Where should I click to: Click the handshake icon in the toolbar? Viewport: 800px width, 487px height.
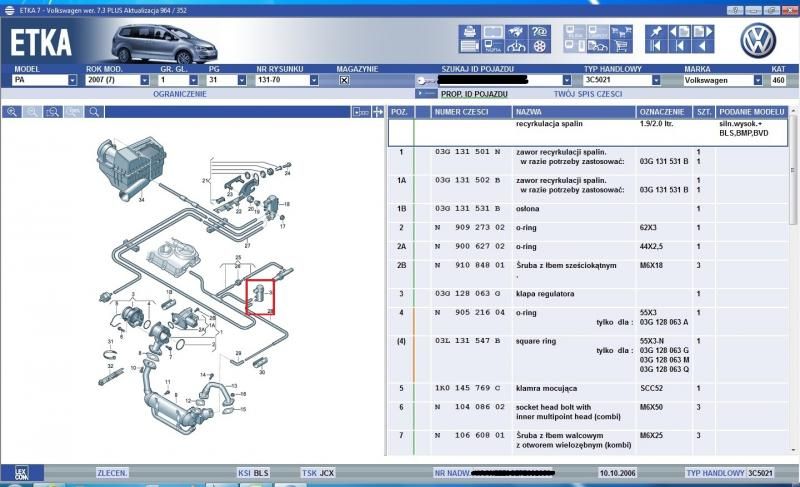[x=516, y=32]
